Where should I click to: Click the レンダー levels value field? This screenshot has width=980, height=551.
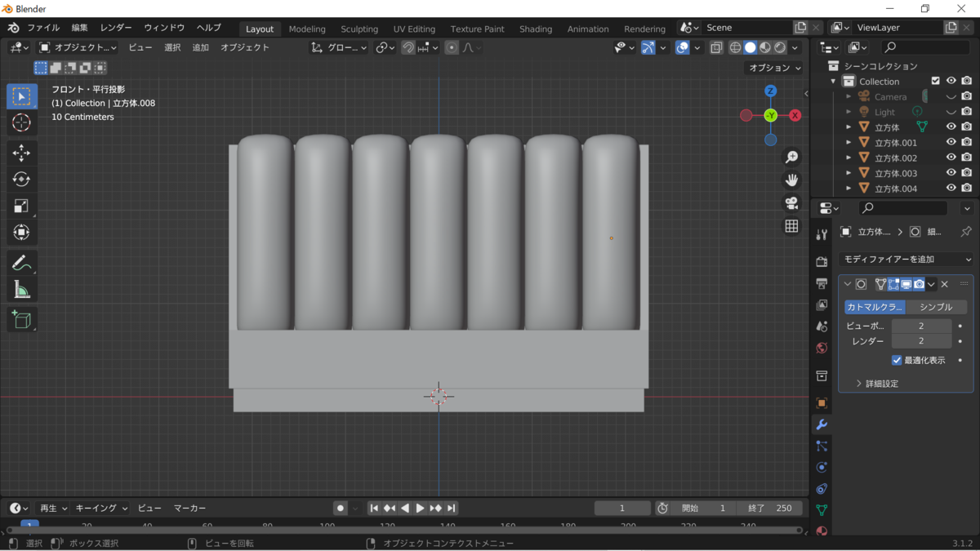921,341
